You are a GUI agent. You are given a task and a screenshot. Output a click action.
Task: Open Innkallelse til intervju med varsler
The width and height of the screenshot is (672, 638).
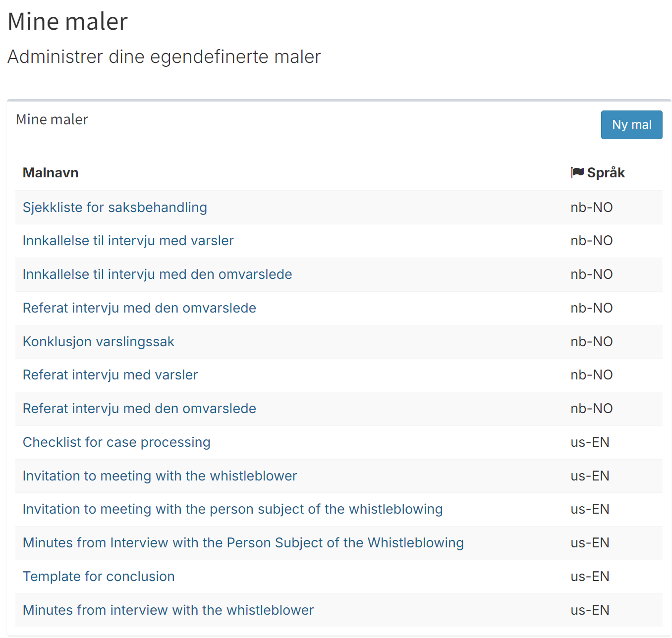click(x=128, y=241)
